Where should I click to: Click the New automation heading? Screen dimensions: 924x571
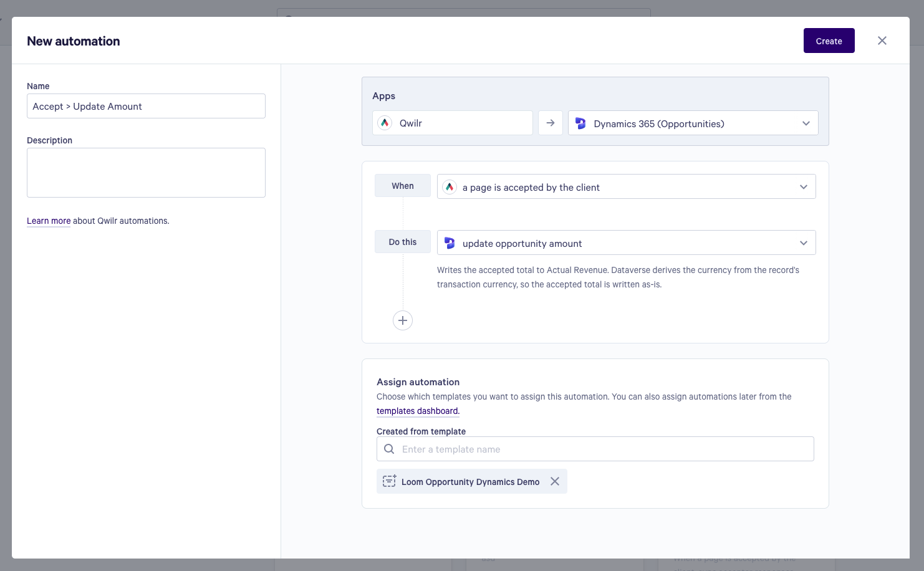[74, 41]
